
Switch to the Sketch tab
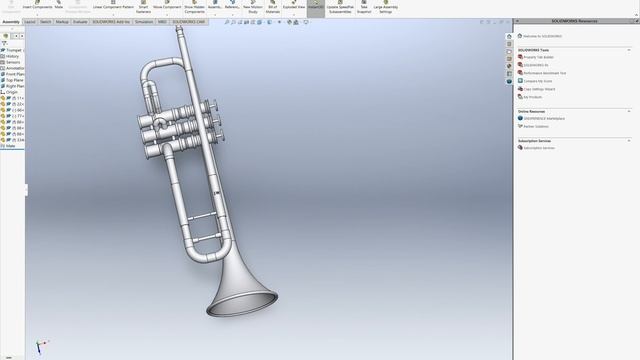45,22
